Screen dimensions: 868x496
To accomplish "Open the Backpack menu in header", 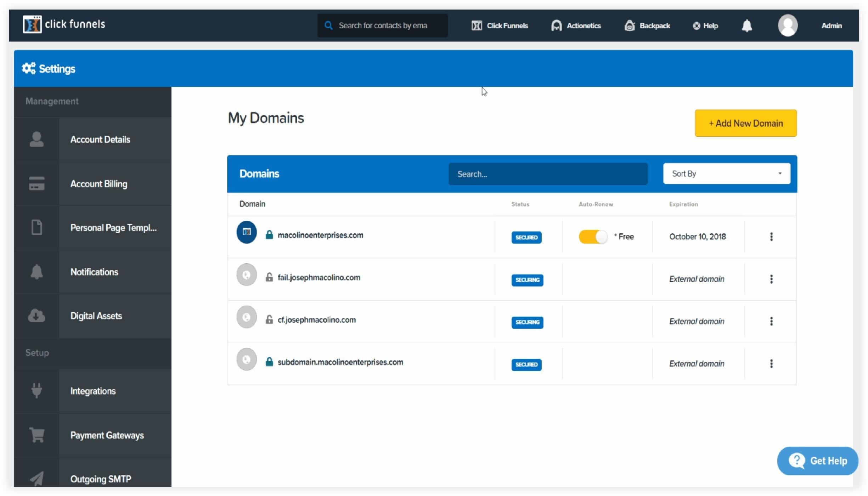I will [647, 26].
